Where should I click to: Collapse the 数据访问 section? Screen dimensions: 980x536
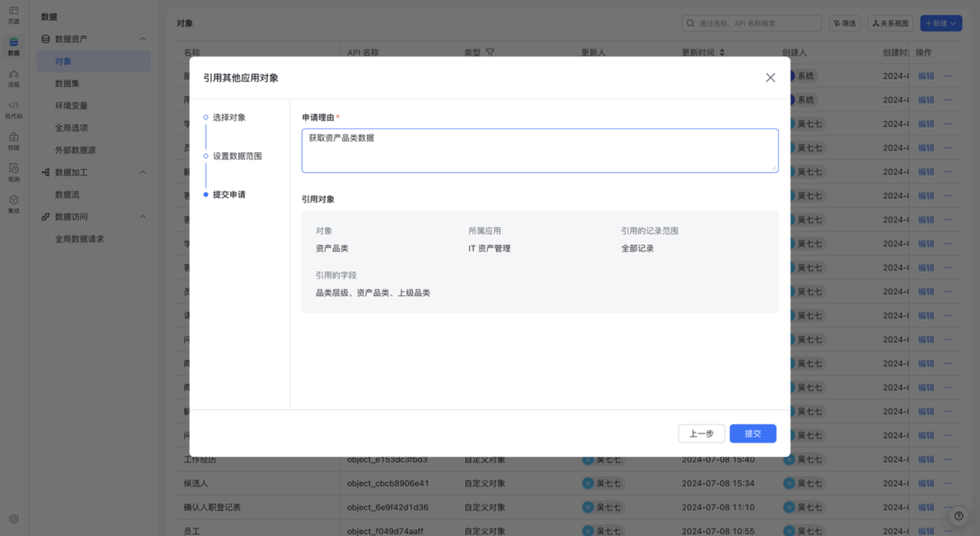tap(142, 216)
